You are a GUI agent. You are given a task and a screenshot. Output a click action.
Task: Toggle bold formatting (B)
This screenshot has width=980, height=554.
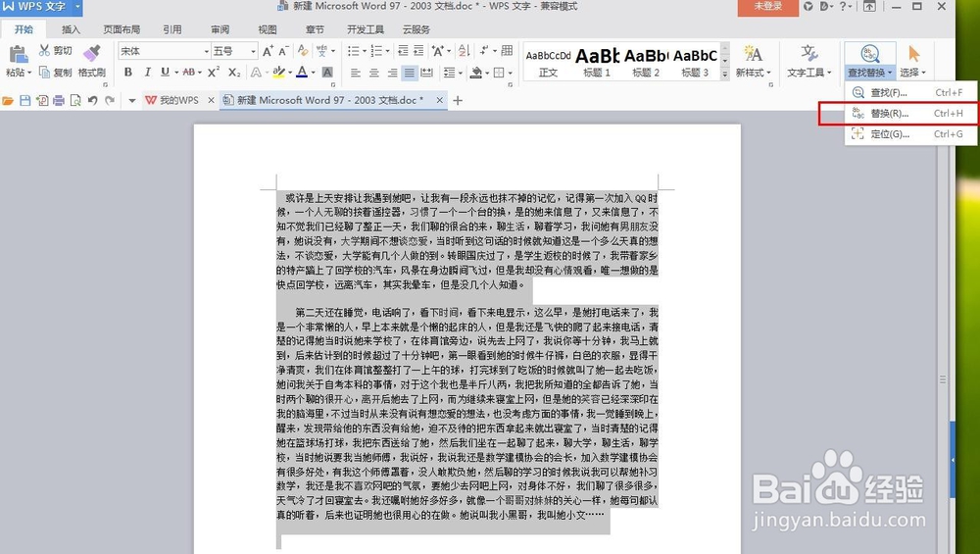[x=128, y=73]
